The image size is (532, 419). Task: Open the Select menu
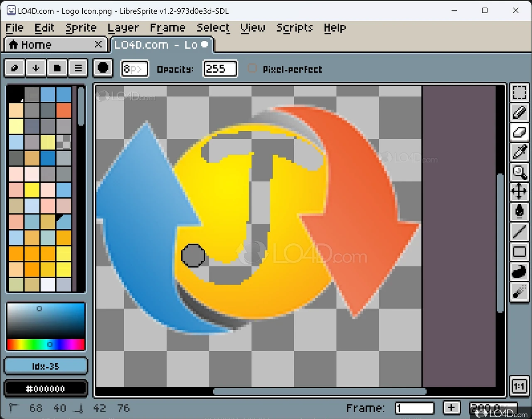tap(213, 28)
